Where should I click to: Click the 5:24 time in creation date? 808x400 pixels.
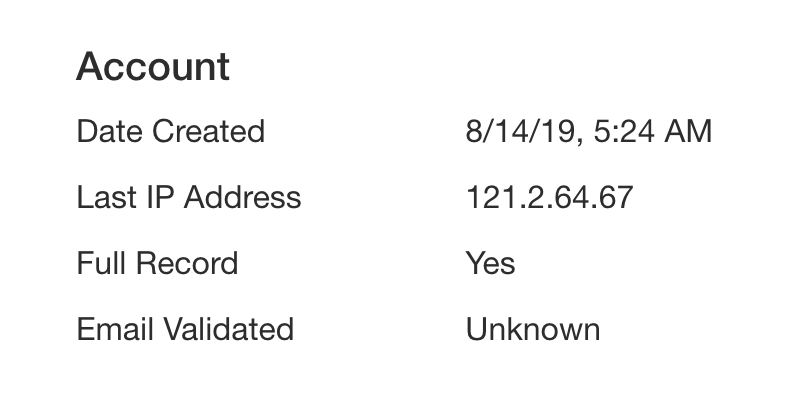click(x=624, y=131)
